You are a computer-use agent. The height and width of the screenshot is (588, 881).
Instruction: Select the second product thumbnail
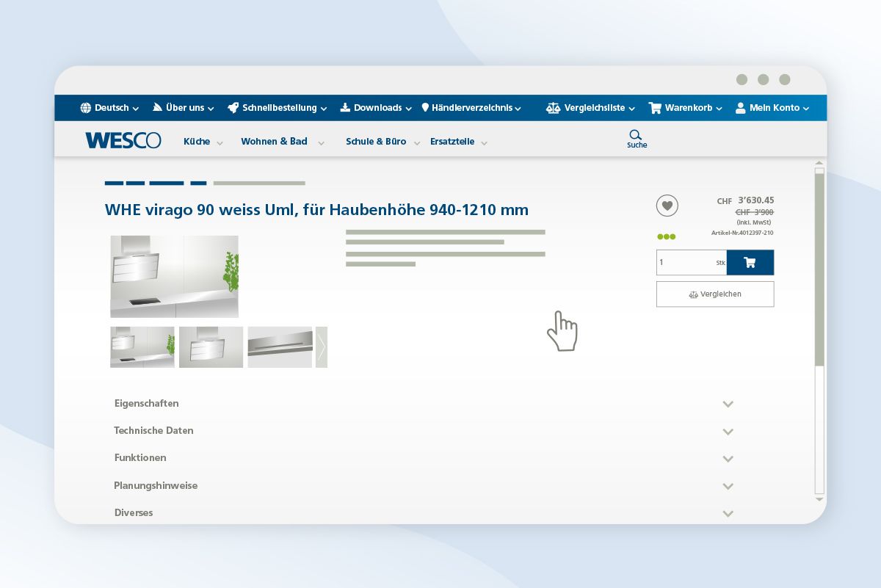tap(211, 346)
